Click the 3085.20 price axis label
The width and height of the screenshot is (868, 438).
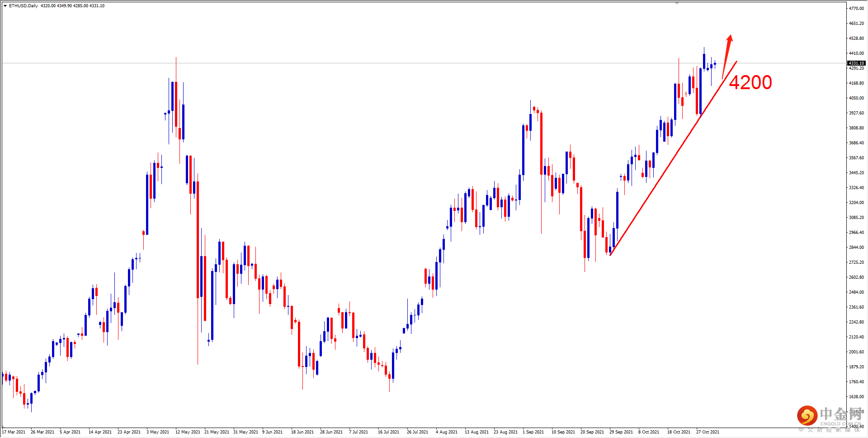[856, 218]
